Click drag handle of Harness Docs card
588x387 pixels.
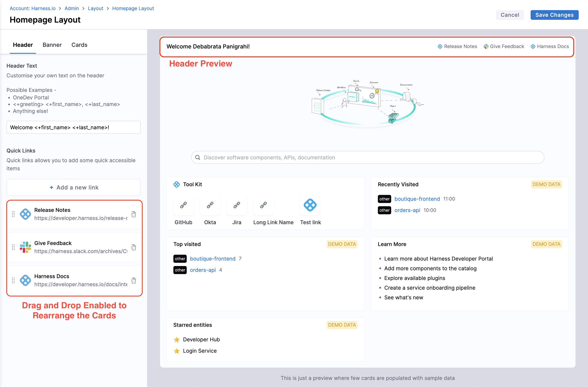[13, 280]
